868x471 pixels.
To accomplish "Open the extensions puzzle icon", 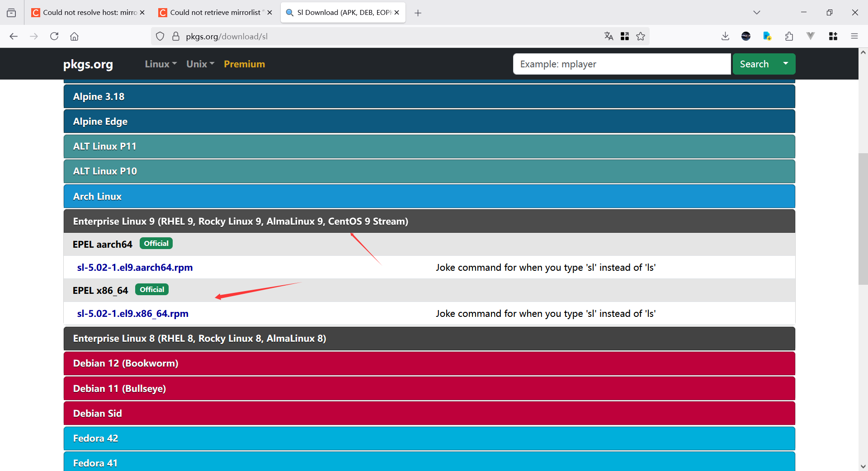I will tap(789, 36).
